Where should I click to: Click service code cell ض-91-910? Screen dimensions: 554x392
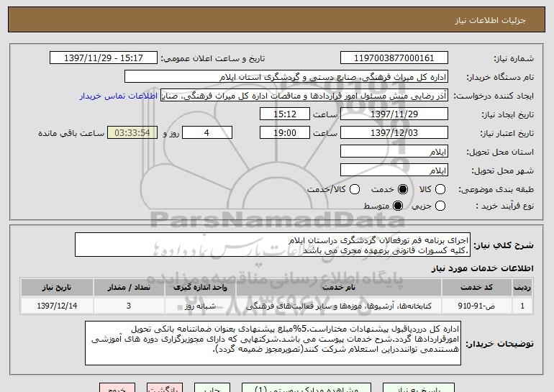[476, 306]
